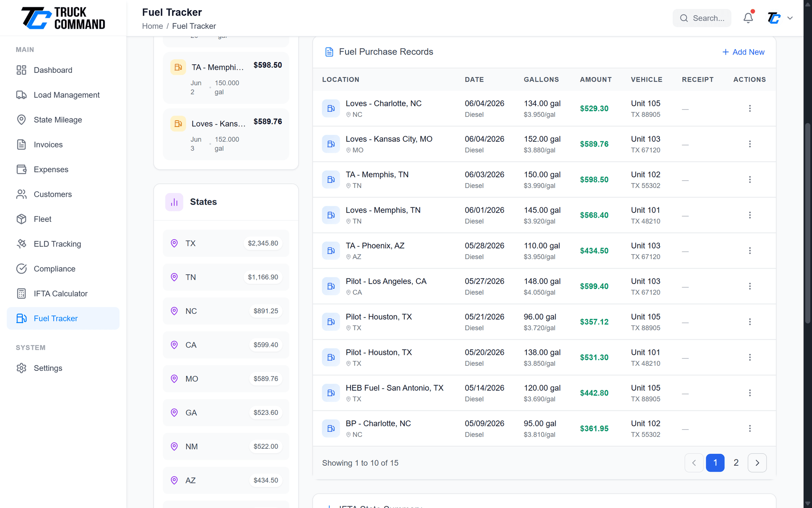Click fuel pump icon for Loves - Charlotte row
This screenshot has height=508, width=812.
coord(331,108)
